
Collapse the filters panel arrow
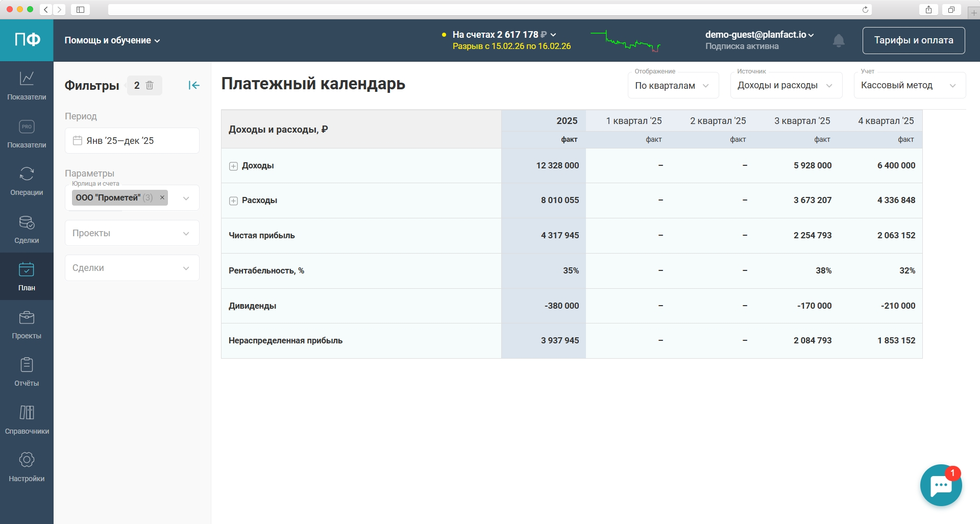click(193, 85)
